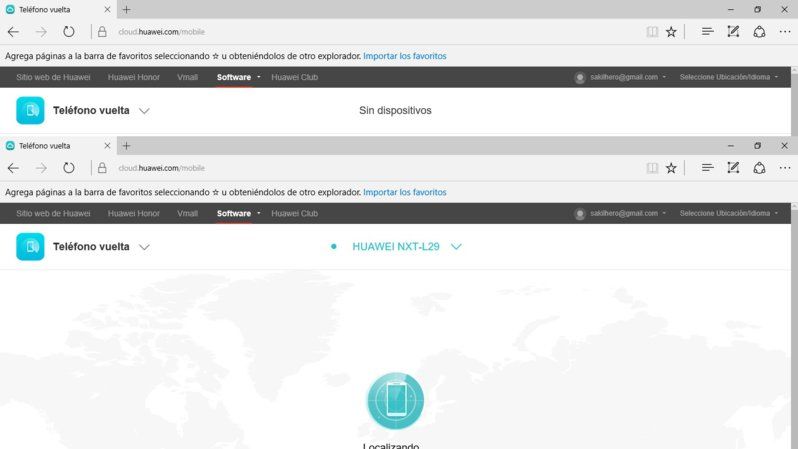
Task: Open Huawei Honor in the upper window
Action: point(133,77)
